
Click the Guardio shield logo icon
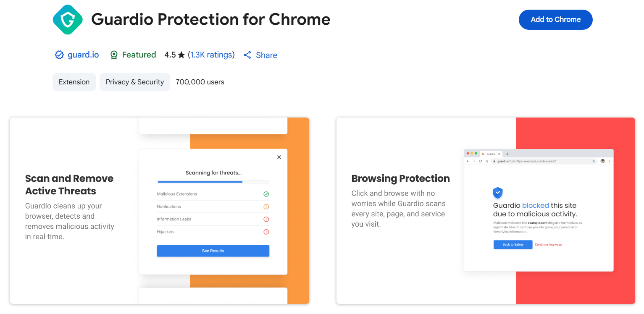[67, 19]
